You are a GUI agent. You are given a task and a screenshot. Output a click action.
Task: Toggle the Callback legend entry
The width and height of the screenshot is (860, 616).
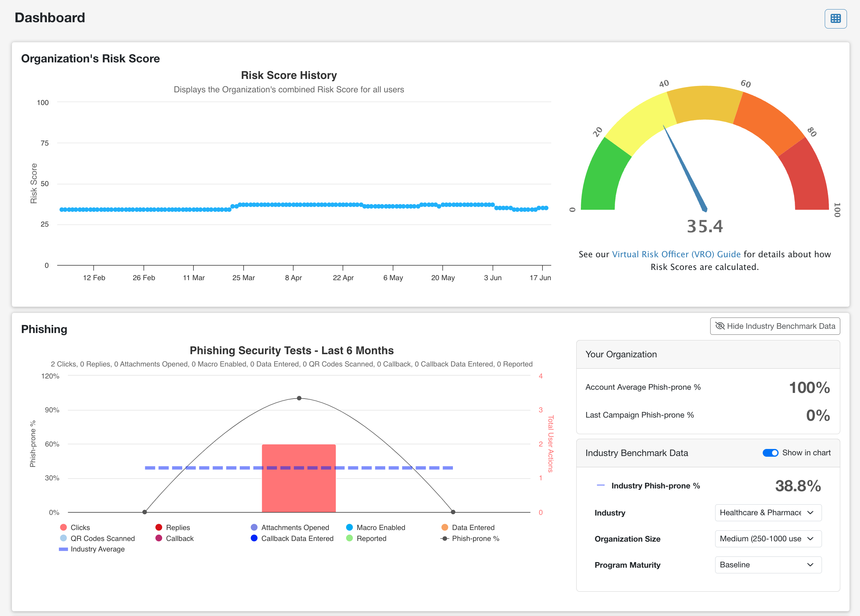[x=174, y=539]
